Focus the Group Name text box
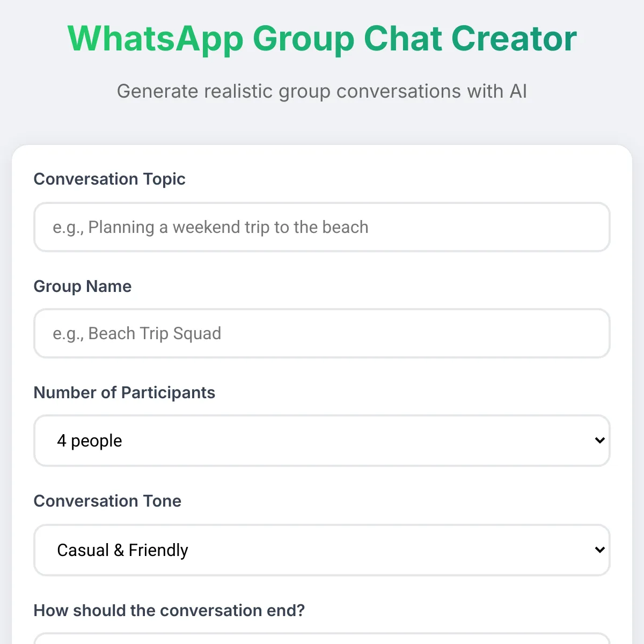 (322, 333)
